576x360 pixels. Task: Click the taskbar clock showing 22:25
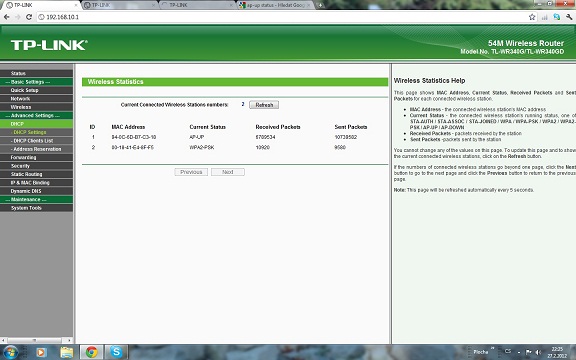557,352
